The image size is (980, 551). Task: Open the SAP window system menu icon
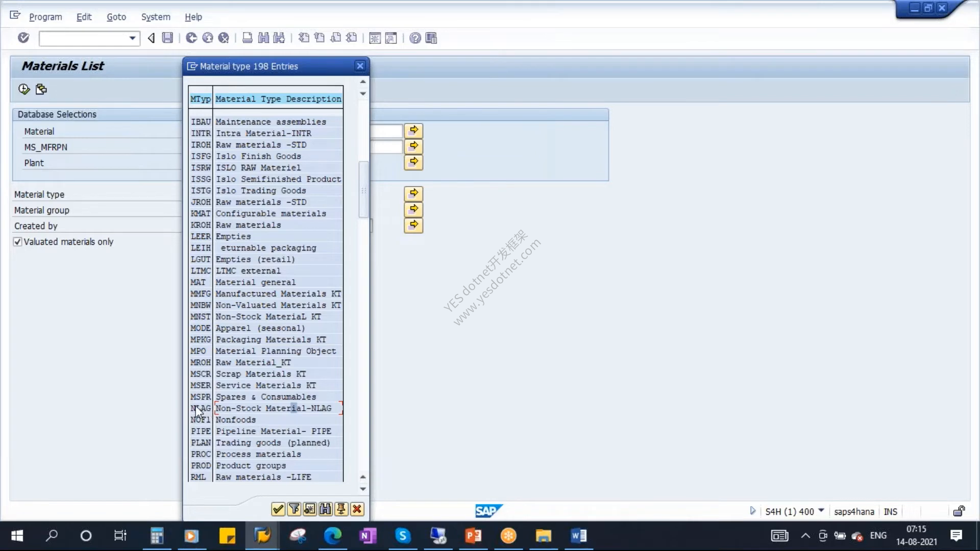[x=15, y=15]
